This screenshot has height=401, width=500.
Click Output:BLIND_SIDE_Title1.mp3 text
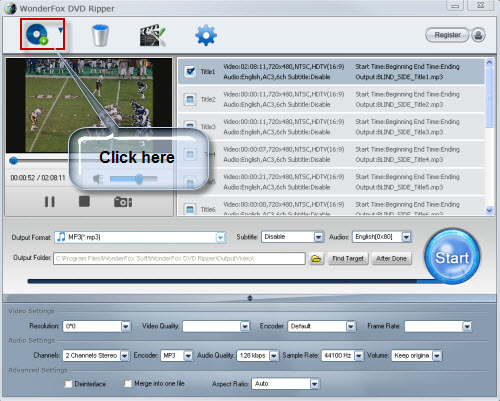(399, 77)
